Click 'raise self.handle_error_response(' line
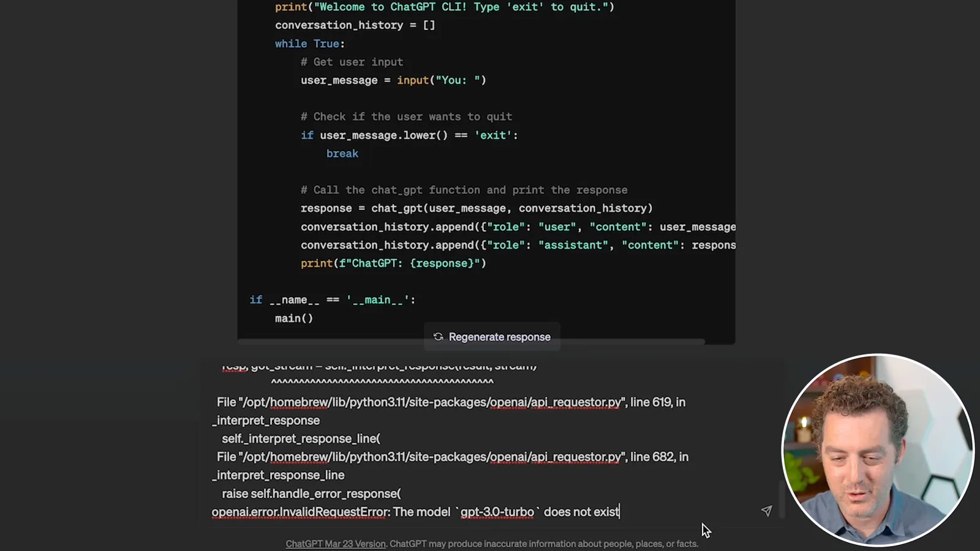 311,493
